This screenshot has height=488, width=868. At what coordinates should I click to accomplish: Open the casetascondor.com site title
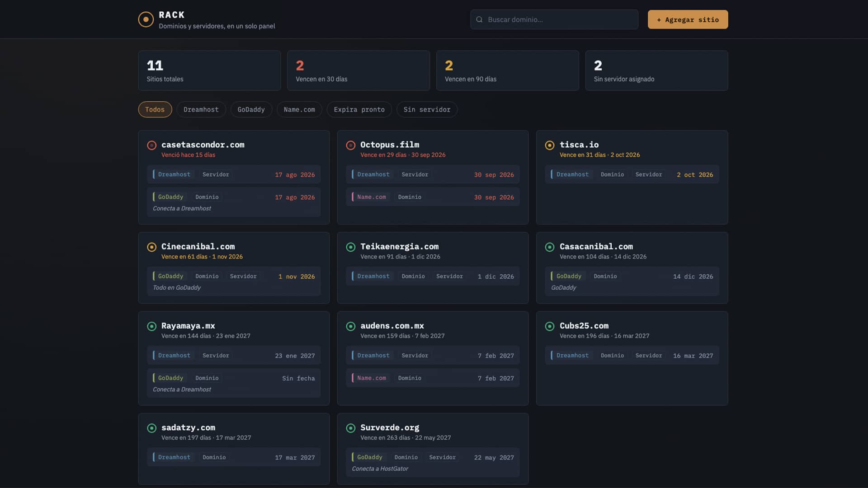203,145
